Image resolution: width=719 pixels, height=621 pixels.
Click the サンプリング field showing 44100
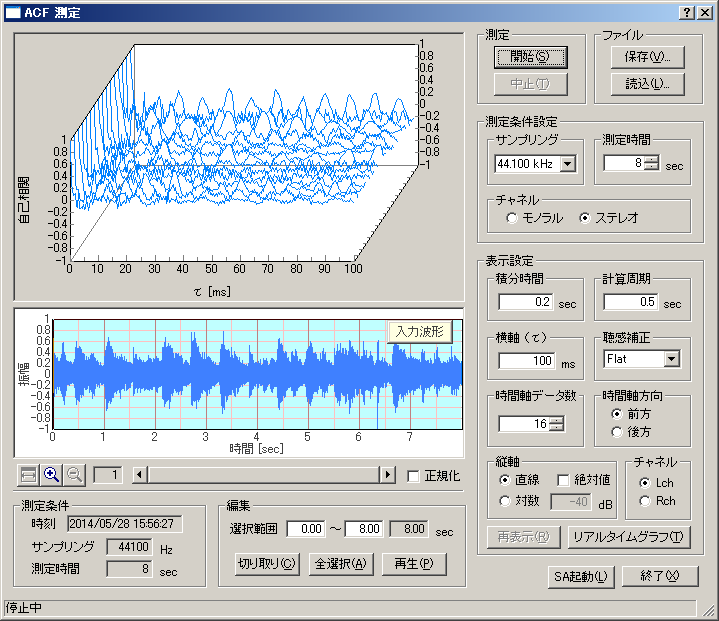click(x=129, y=547)
